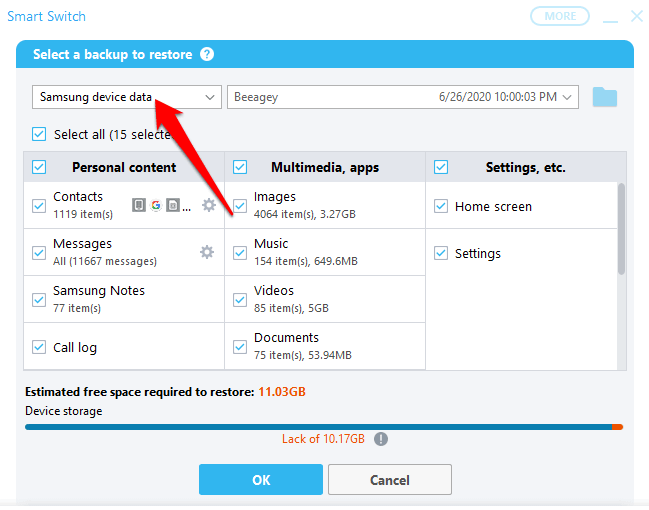
Task: Click the storage warning info icon
Action: pyautogui.click(x=381, y=438)
